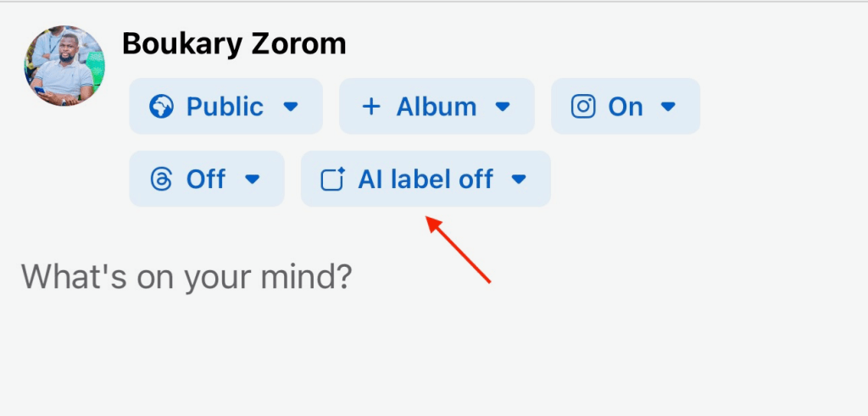Open the Boukary Zorom profile name

[234, 43]
